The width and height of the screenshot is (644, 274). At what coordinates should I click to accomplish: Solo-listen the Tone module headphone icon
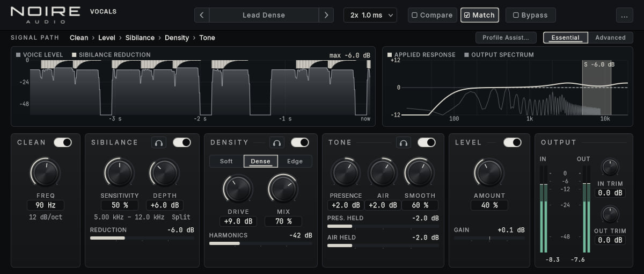(404, 142)
